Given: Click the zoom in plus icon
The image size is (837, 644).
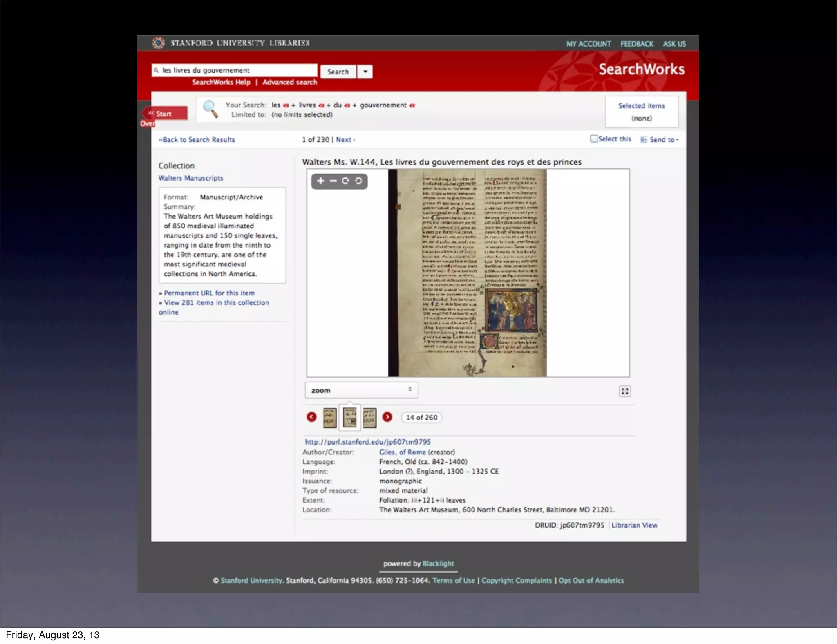Looking at the screenshot, I should [320, 181].
